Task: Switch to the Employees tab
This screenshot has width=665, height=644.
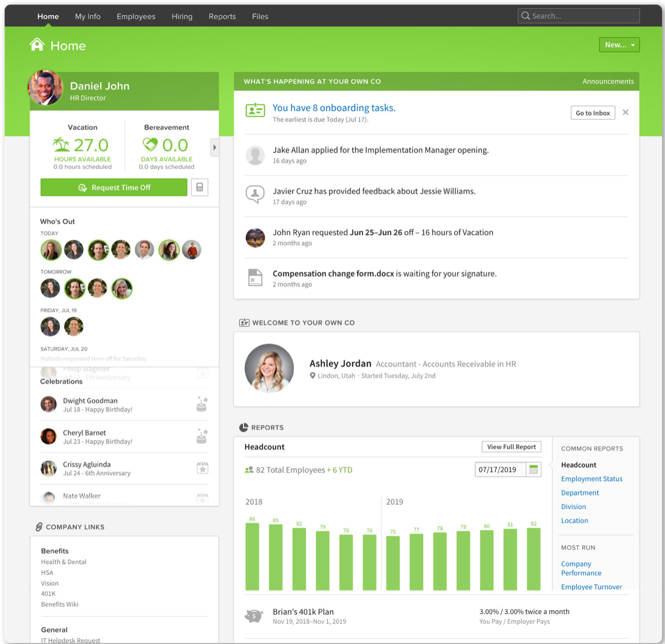Action: (x=136, y=16)
